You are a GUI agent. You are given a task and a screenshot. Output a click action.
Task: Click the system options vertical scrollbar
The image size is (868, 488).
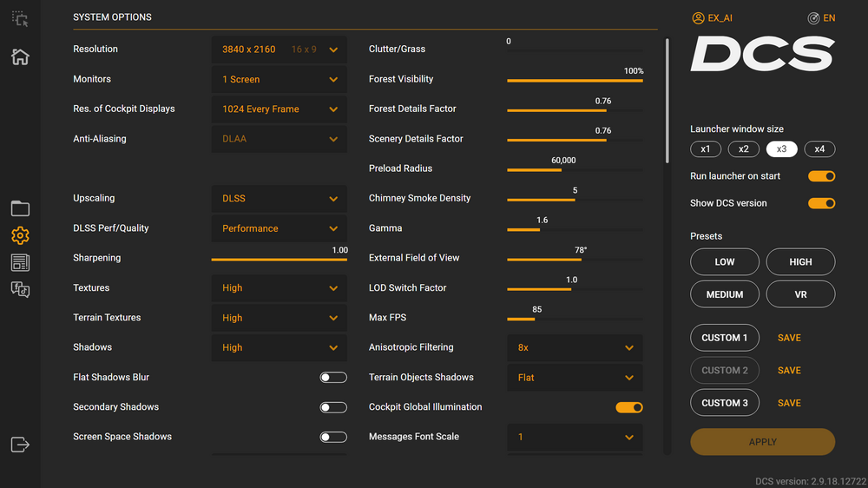(x=667, y=100)
